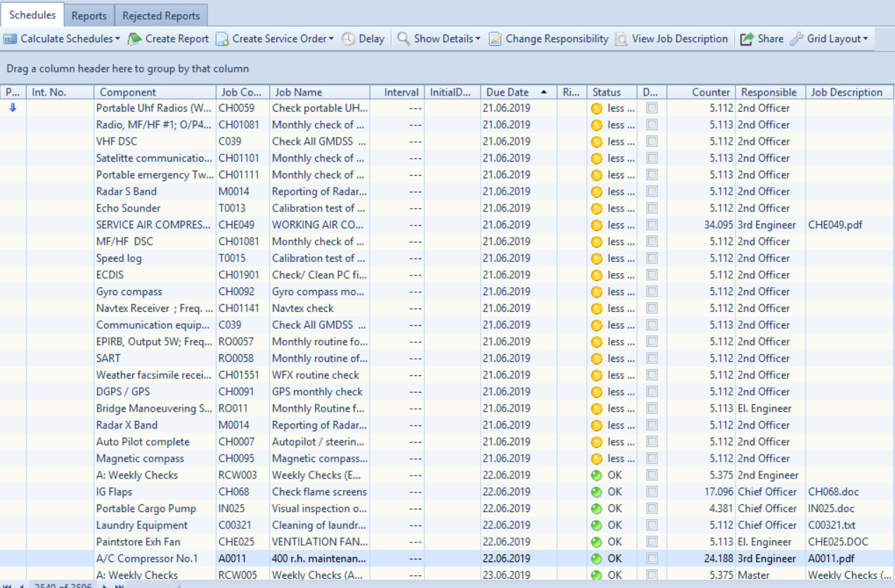Click yellow status icon for ECDIS row
Screen dimensions: 895x588
click(x=596, y=275)
